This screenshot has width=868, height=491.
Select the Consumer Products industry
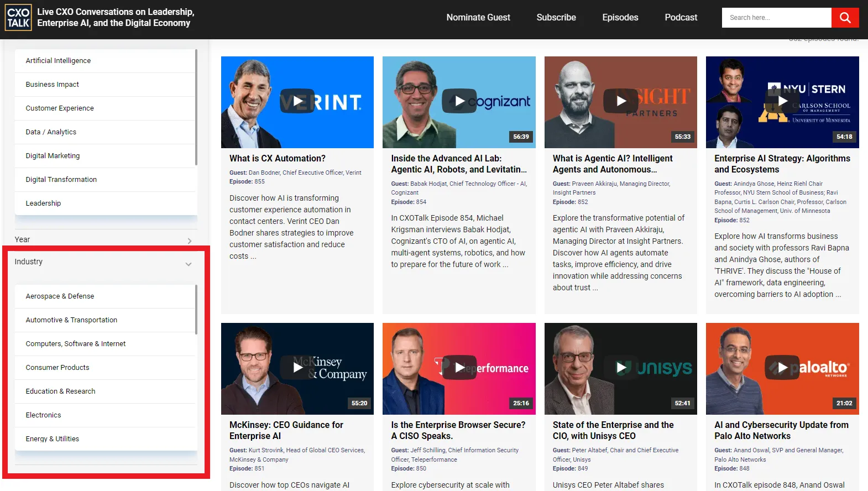click(x=105, y=368)
